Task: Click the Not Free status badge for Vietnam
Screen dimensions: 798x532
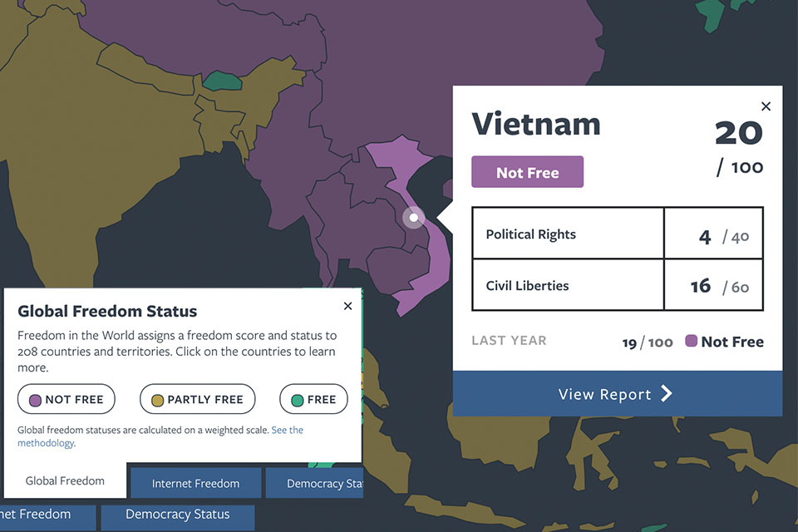Action: [x=527, y=172]
